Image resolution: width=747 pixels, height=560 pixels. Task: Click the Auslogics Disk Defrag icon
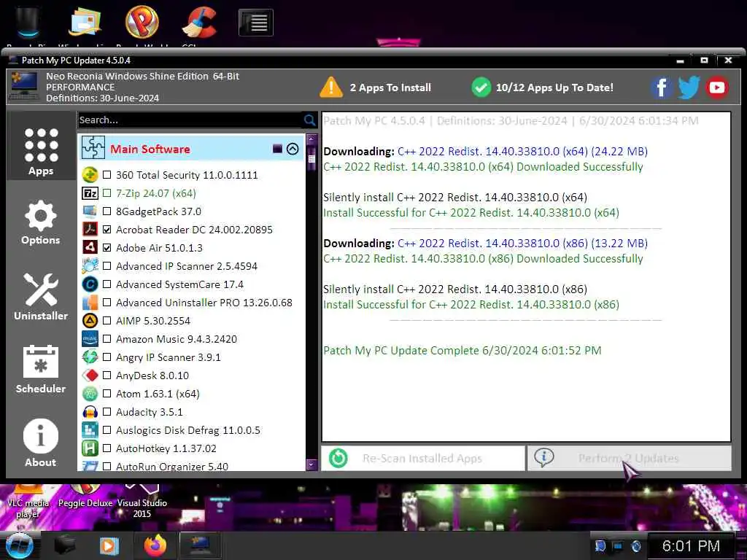90,430
